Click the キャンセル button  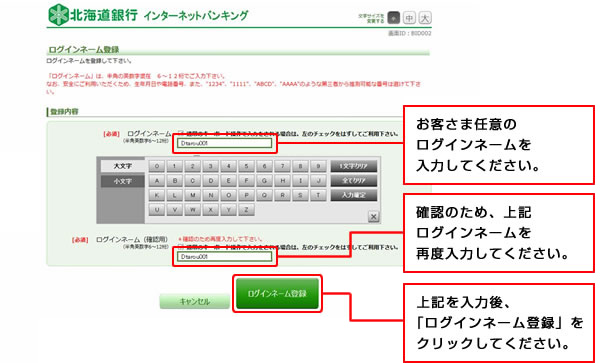[x=194, y=301]
